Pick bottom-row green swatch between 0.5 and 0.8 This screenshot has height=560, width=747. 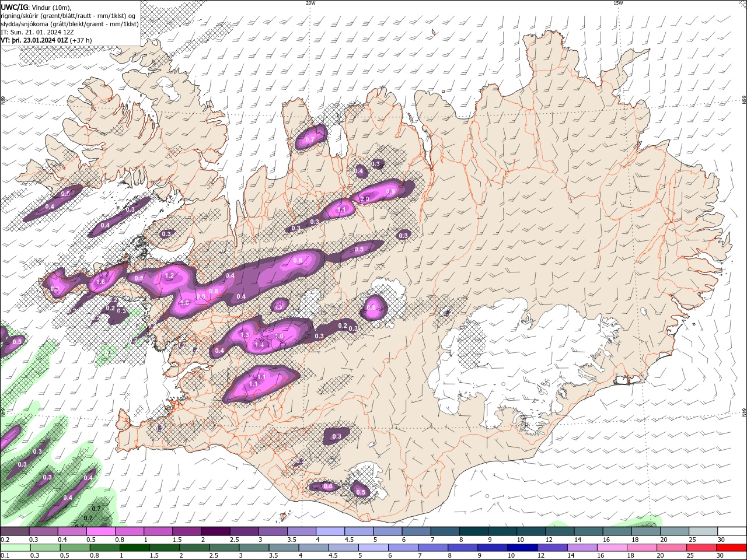point(75,548)
